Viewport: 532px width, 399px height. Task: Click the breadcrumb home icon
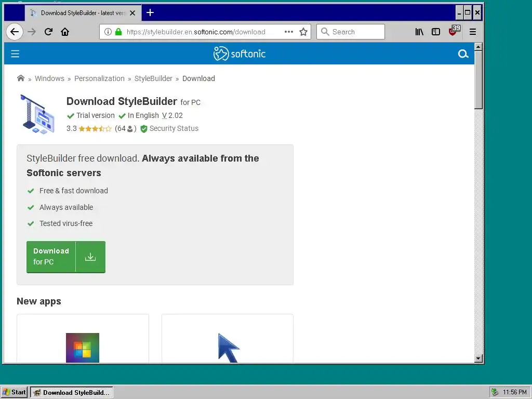pos(21,78)
